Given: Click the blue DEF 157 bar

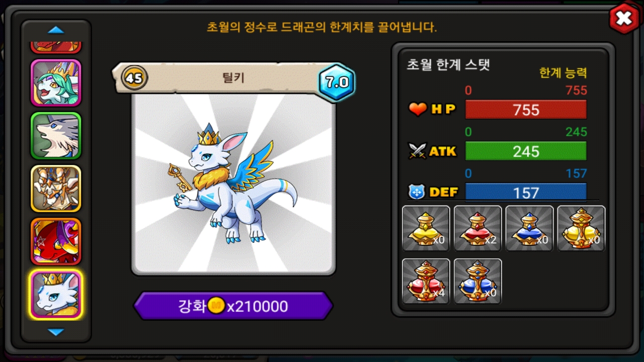Looking at the screenshot, I should click(526, 192).
